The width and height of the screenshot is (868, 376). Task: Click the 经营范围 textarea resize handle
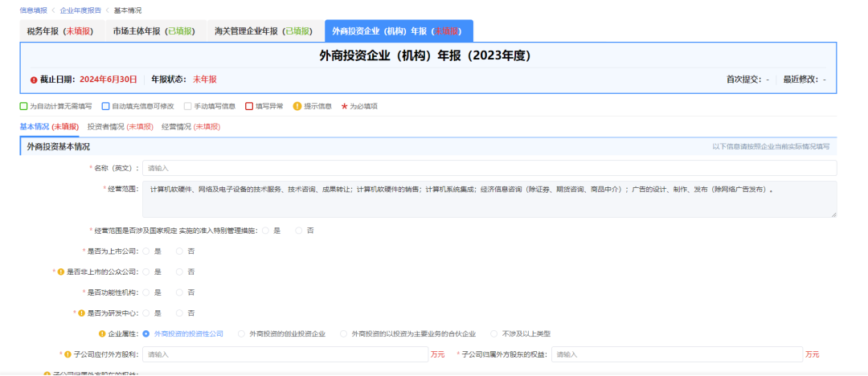(833, 214)
